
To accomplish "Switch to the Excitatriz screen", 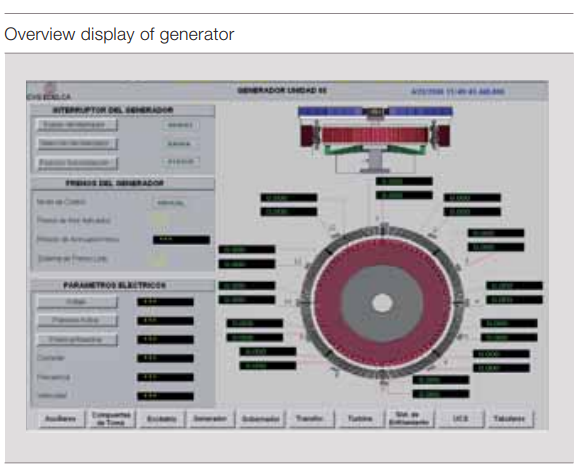I will (x=162, y=419).
